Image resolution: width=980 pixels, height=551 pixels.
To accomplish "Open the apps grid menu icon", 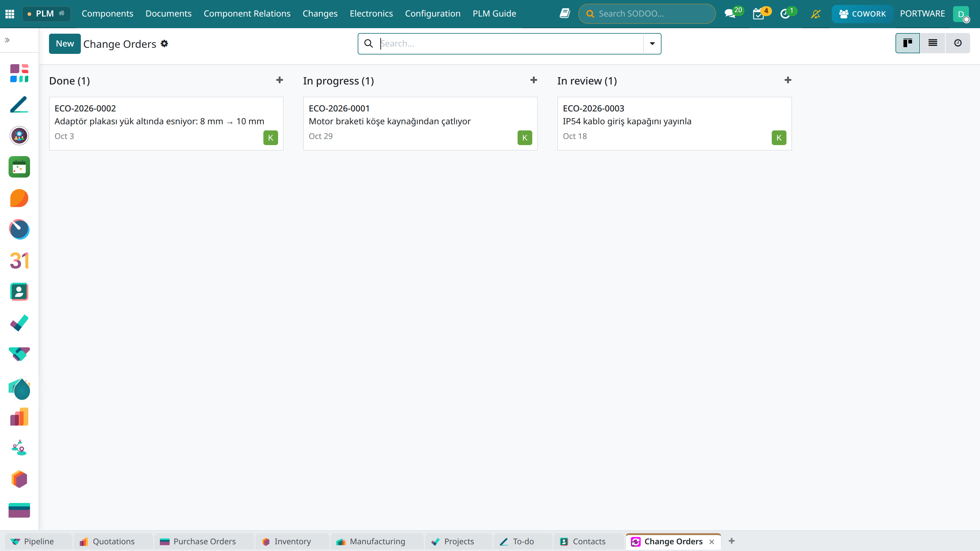I will pos(10,14).
